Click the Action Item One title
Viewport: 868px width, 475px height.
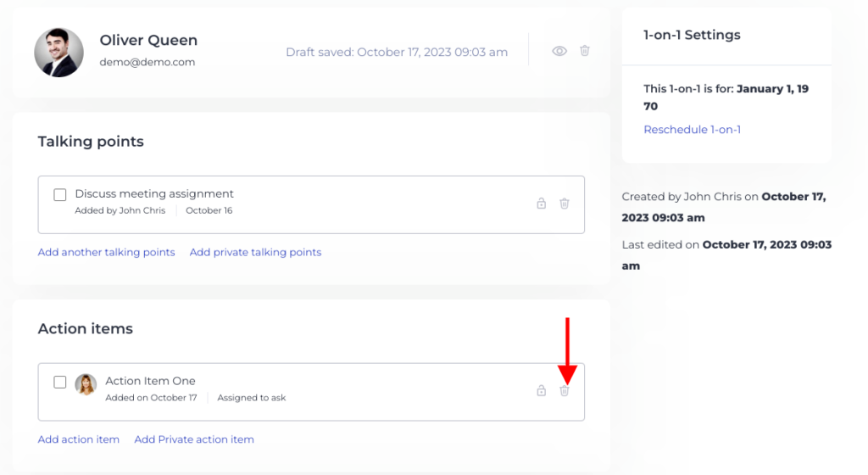pyautogui.click(x=150, y=381)
